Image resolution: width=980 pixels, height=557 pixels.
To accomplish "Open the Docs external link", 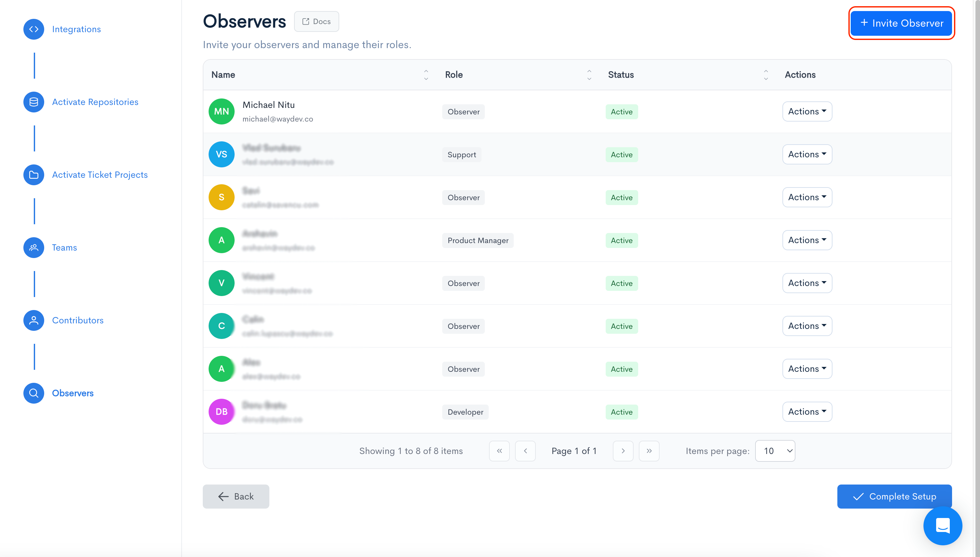I will 316,21.
